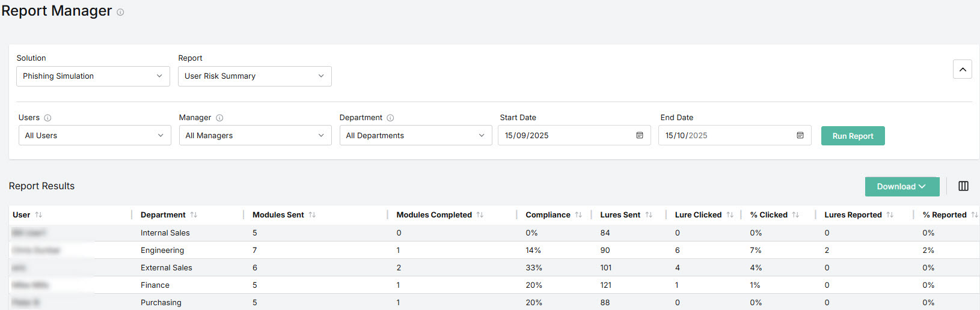The image size is (980, 310).
Task: Sort by Lures Sent column sort icon
Action: (649, 214)
